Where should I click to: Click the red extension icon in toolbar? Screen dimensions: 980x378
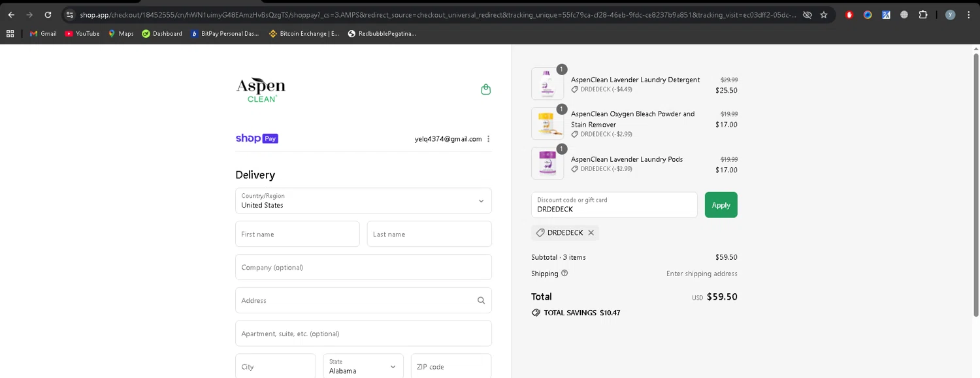tap(849, 14)
